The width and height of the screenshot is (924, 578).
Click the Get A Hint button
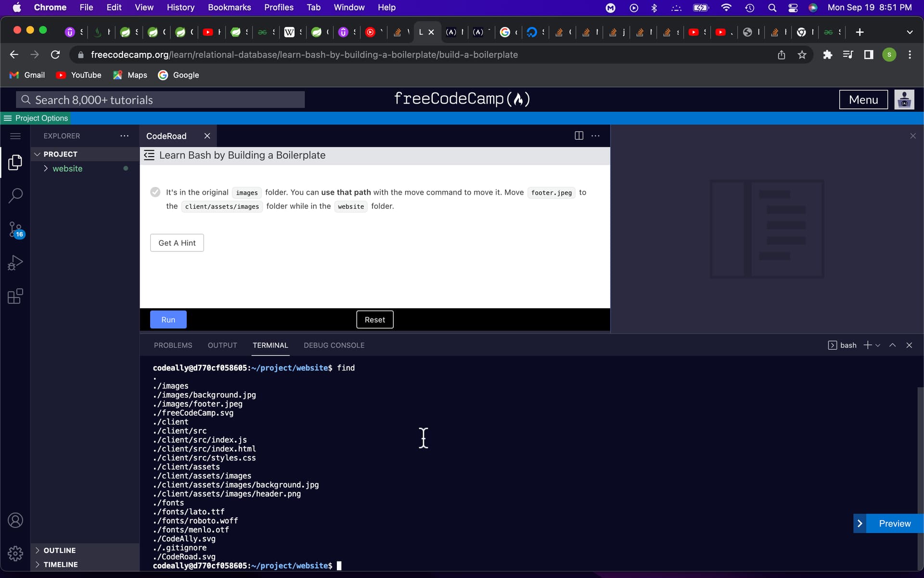pyautogui.click(x=177, y=243)
